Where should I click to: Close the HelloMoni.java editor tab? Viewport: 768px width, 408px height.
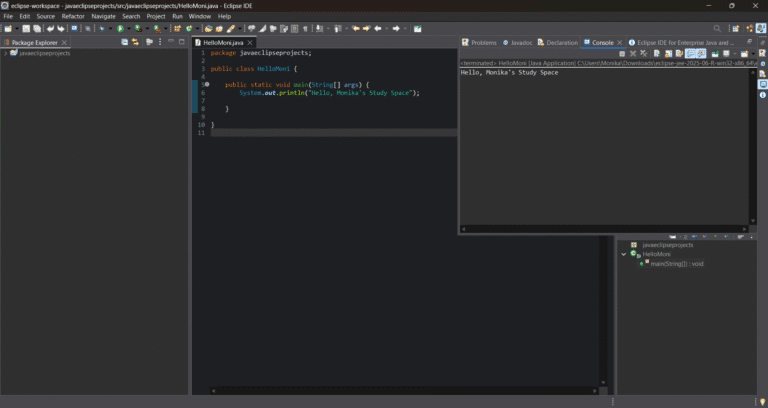point(249,43)
